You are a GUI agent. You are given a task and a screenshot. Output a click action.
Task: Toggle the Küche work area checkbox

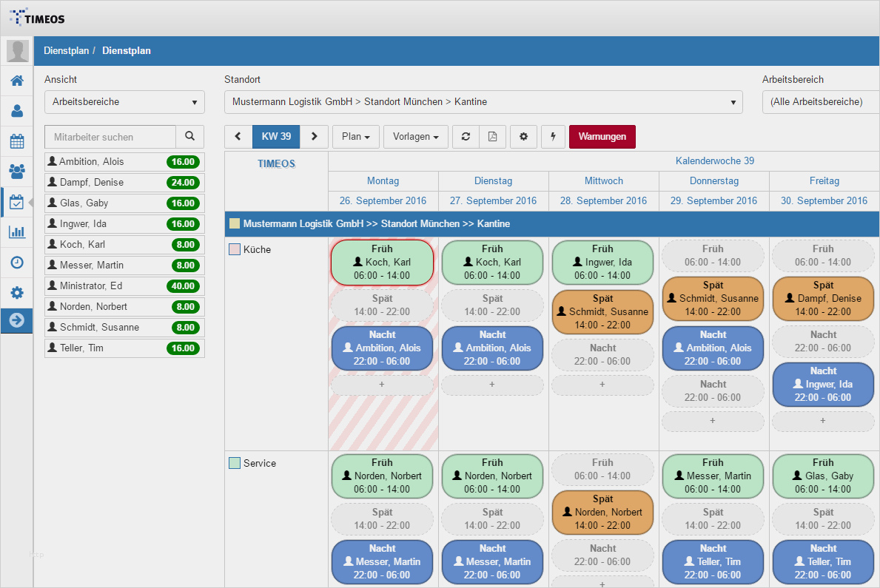235,250
